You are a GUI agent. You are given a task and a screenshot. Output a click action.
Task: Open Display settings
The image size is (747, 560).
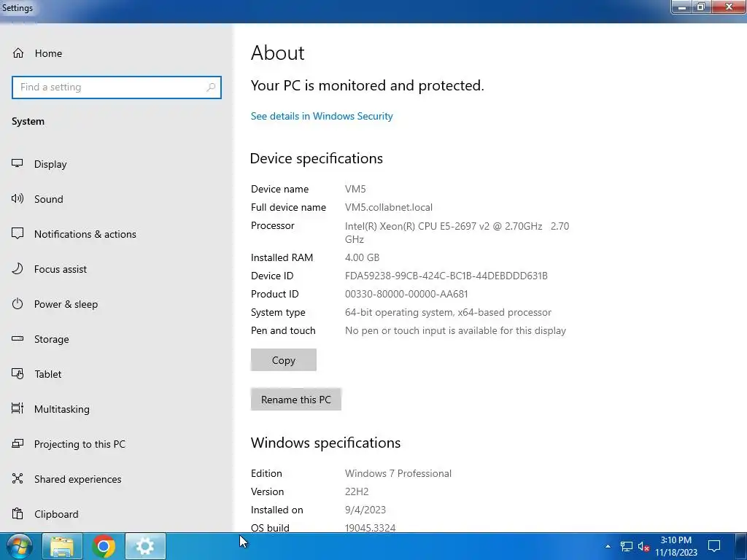pos(50,164)
